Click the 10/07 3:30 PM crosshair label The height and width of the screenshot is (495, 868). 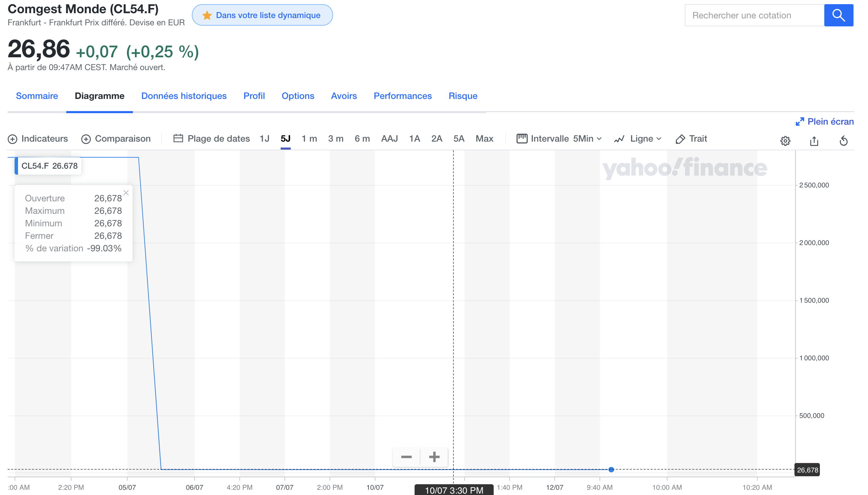[x=454, y=490]
